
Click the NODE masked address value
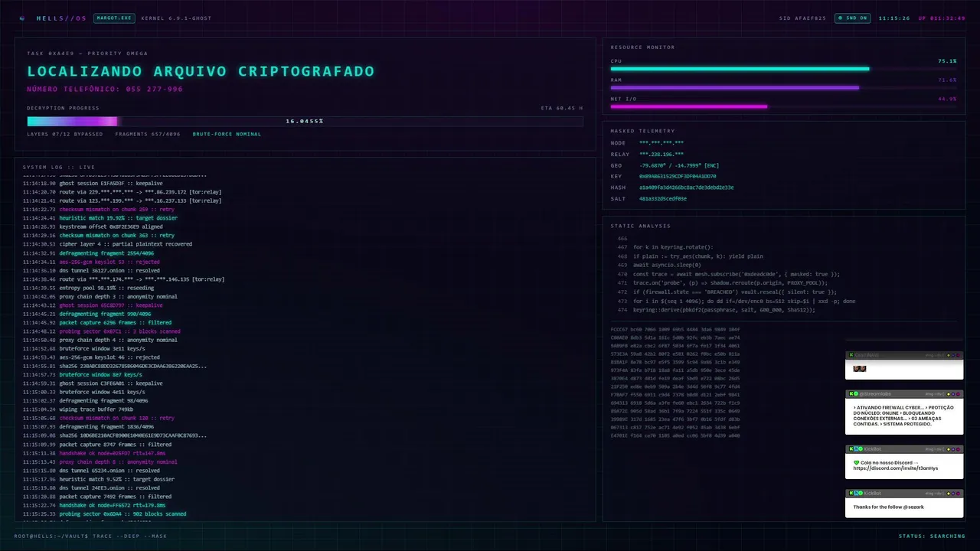661,143
